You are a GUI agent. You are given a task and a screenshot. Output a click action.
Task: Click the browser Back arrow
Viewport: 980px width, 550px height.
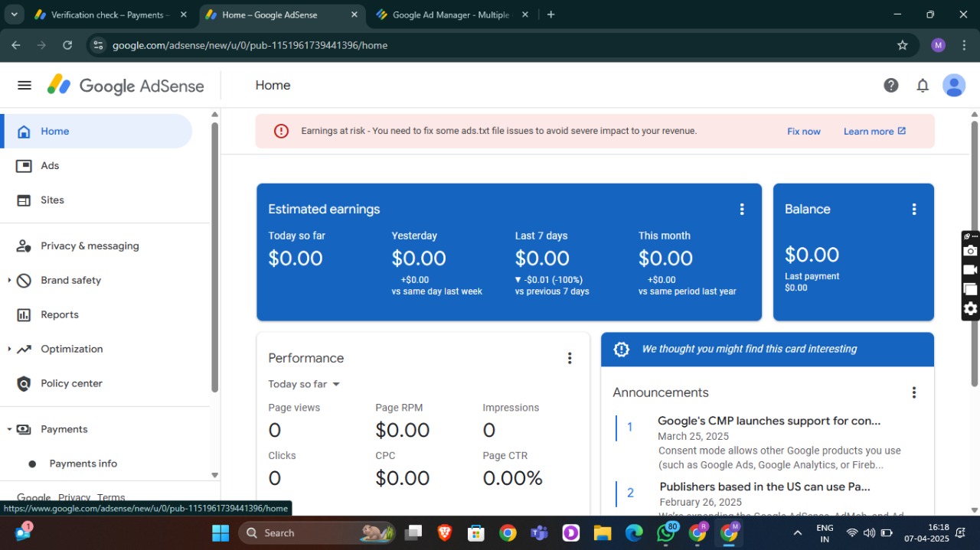pos(16,45)
